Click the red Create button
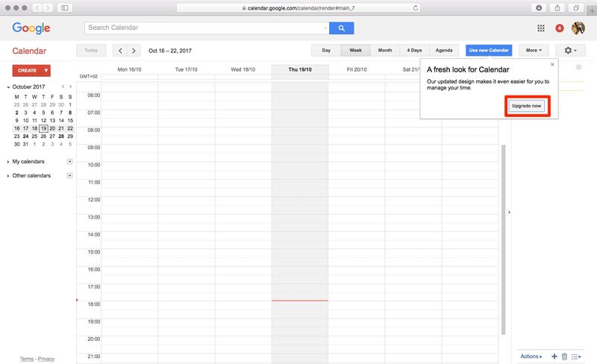This screenshot has width=597, height=364. point(28,70)
